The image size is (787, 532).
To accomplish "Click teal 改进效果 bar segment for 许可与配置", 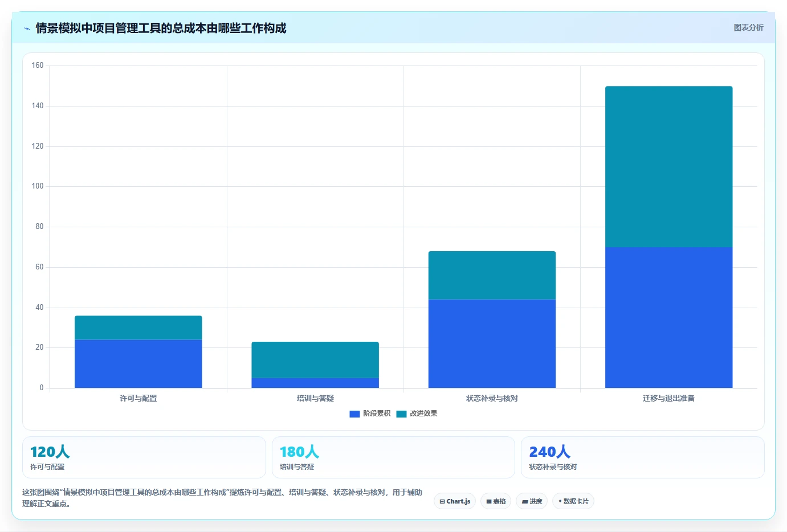I will click(x=138, y=328).
